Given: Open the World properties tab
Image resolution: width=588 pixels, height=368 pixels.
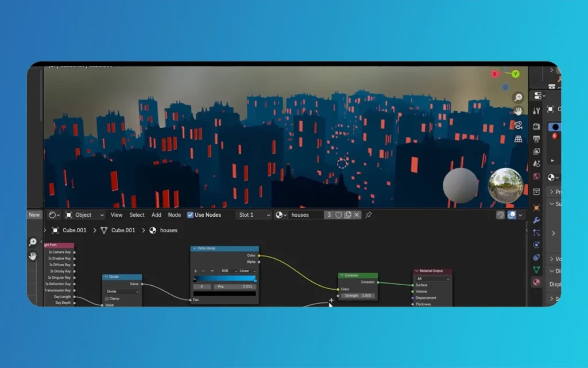Looking at the screenshot, I should [x=536, y=176].
